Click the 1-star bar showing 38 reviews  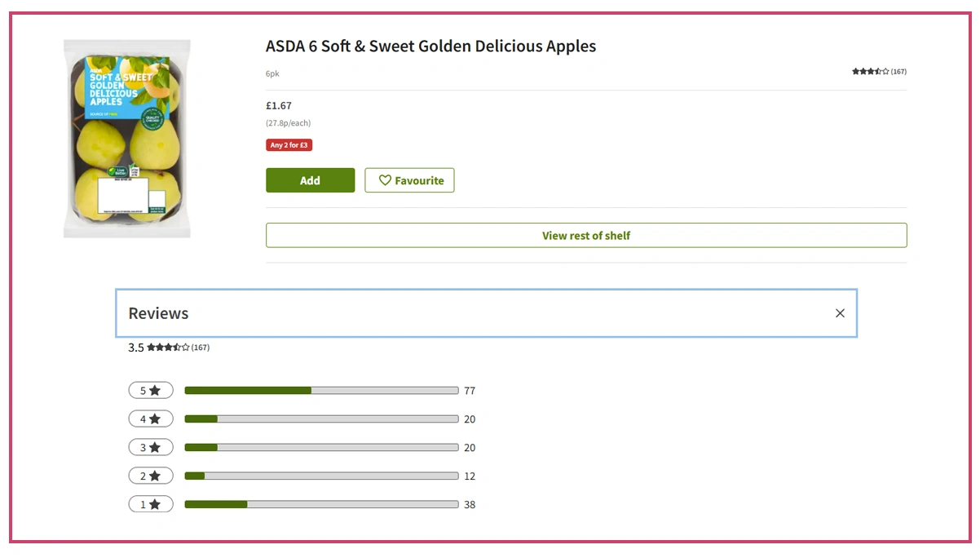tap(321, 505)
